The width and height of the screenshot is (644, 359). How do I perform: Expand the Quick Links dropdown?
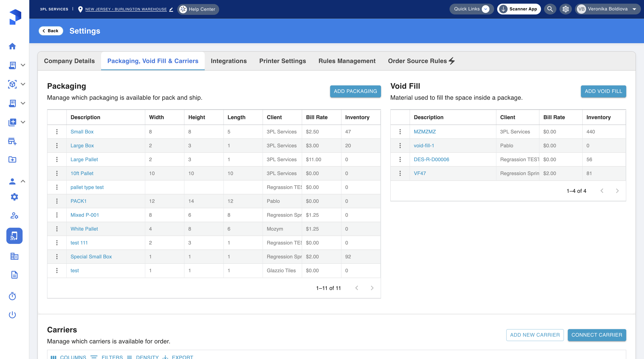471,9
